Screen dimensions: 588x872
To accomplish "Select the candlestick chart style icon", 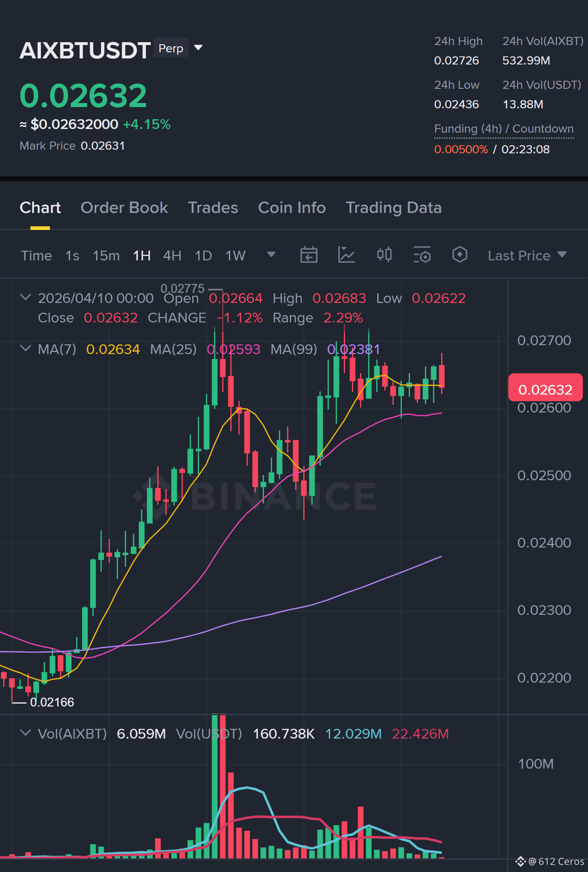I will tap(384, 255).
